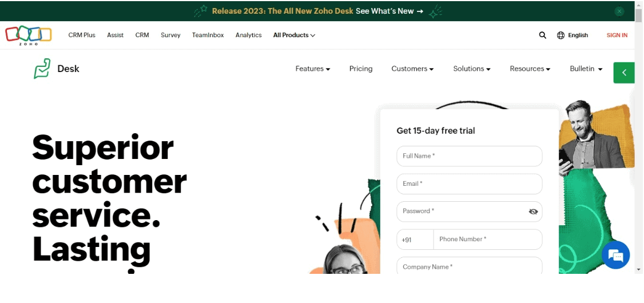Click the Zoho logo
This screenshot has width=644, height=303.
click(x=29, y=35)
